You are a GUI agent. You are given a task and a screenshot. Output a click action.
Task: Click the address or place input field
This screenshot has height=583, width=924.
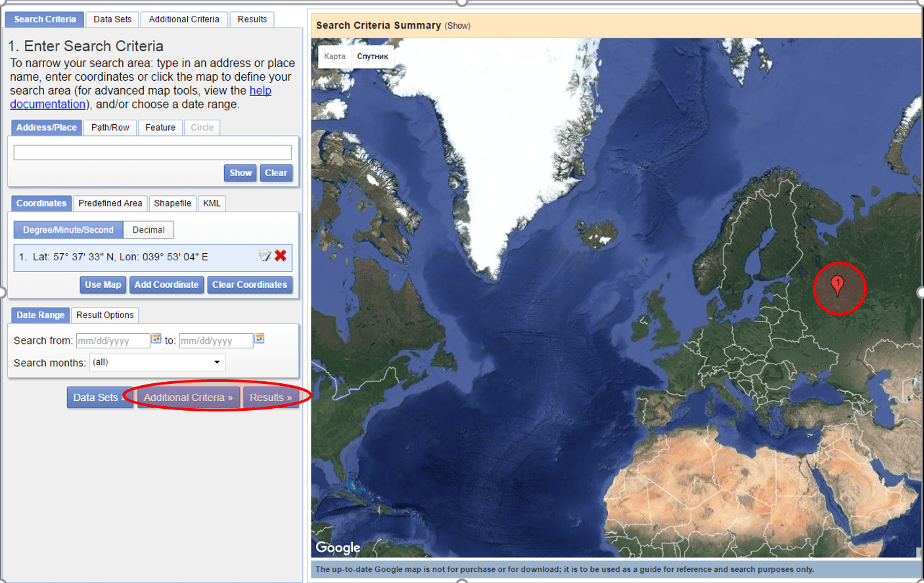click(x=152, y=152)
